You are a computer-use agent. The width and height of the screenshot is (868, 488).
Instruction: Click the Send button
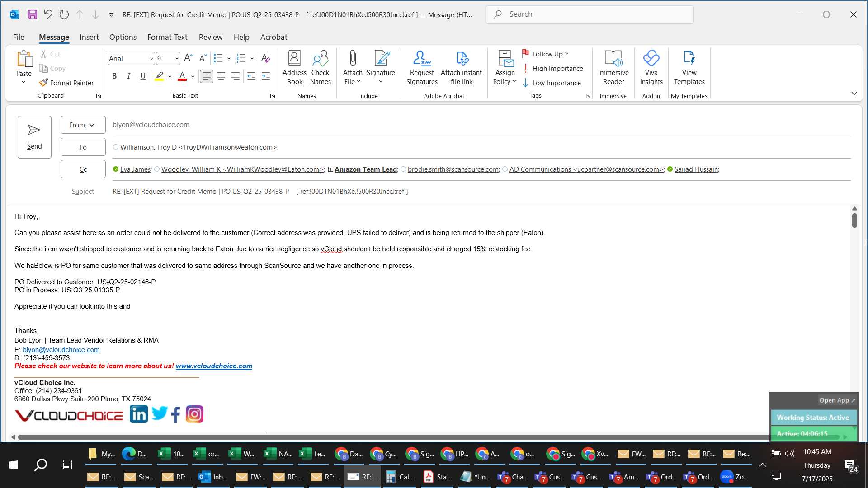[x=34, y=137]
